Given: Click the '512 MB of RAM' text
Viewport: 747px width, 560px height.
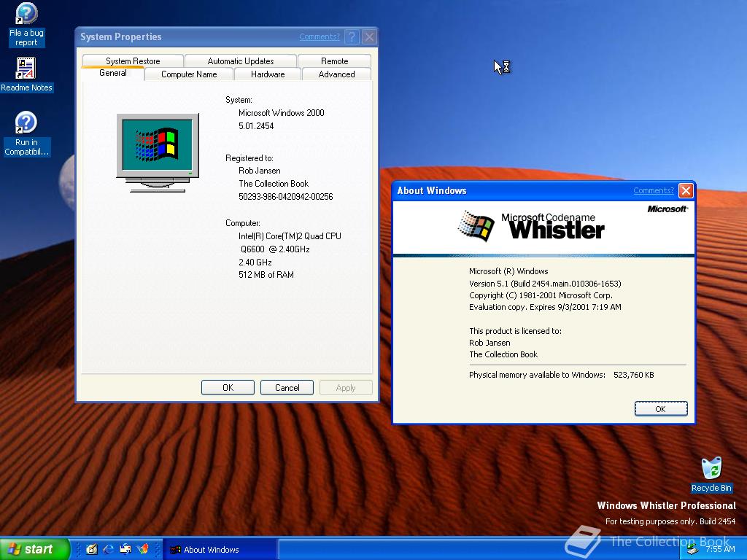Looking at the screenshot, I should 266,275.
